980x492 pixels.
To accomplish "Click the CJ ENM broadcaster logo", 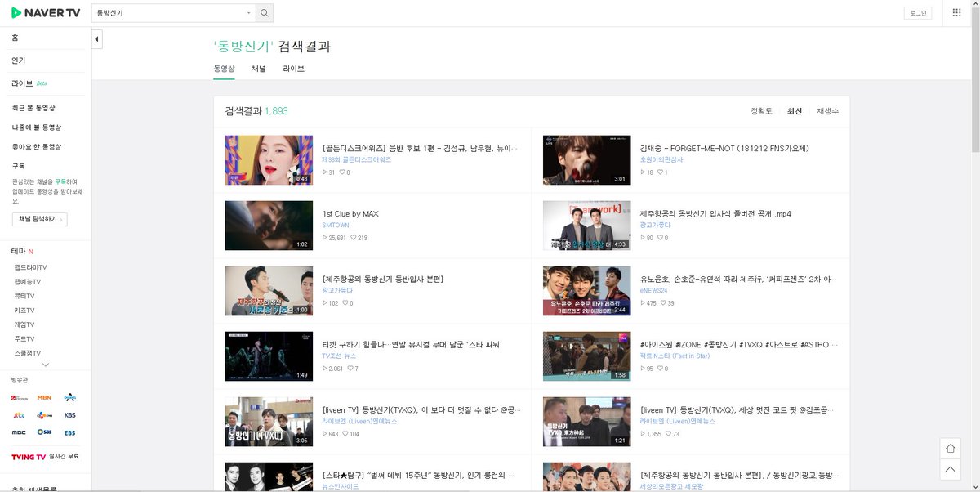I will [x=44, y=415].
